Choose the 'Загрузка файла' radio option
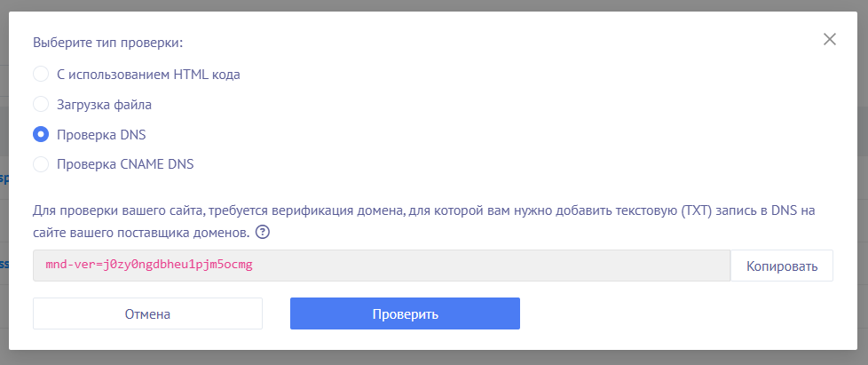 point(41,105)
